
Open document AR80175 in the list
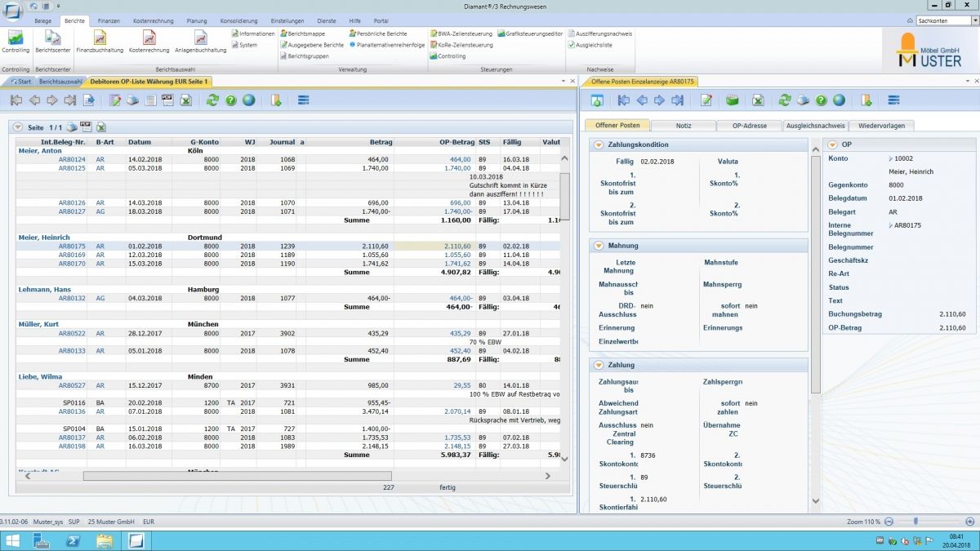[x=72, y=246]
